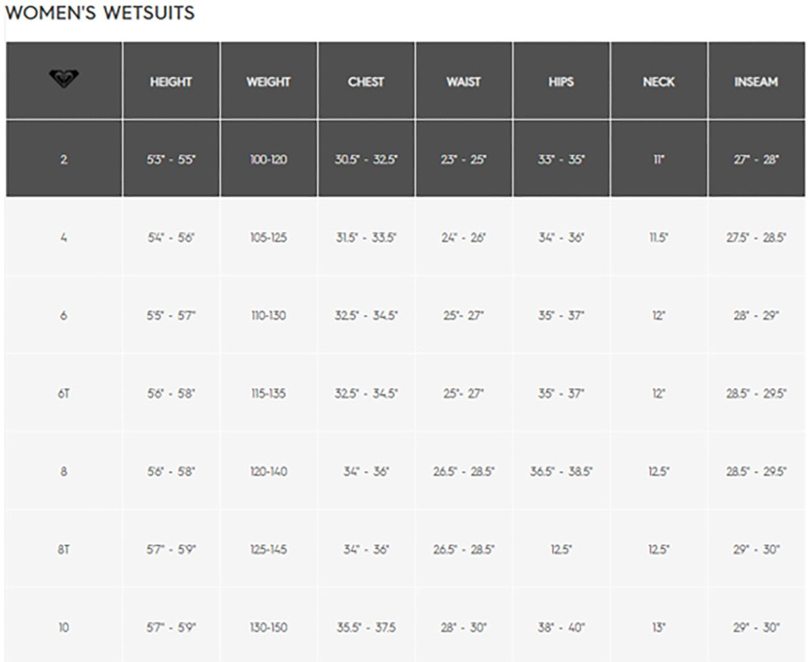This screenshot has width=812, height=662.
Task: Select the 130-150 weight cell
Action: tap(269, 628)
